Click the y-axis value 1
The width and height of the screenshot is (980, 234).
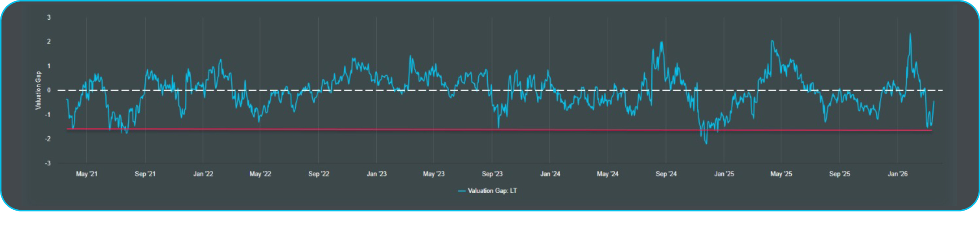(x=49, y=66)
